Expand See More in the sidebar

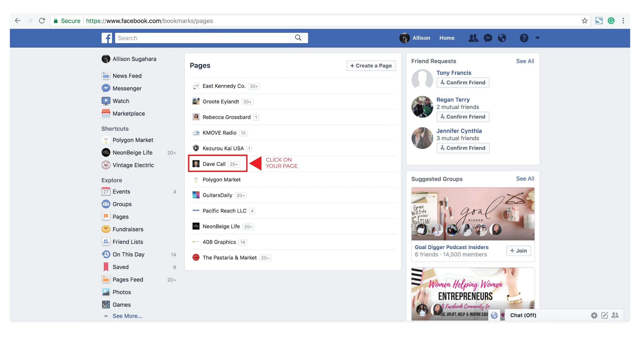[x=127, y=316]
